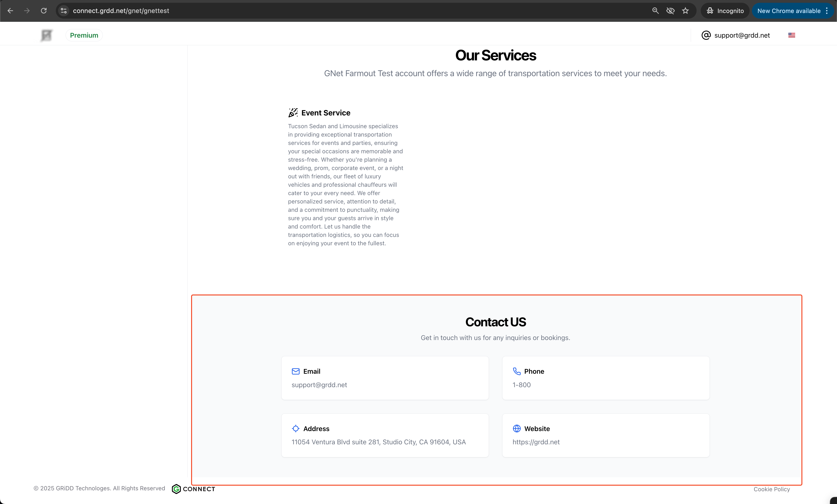
Task: Click the Event Service party icon
Action: click(293, 113)
